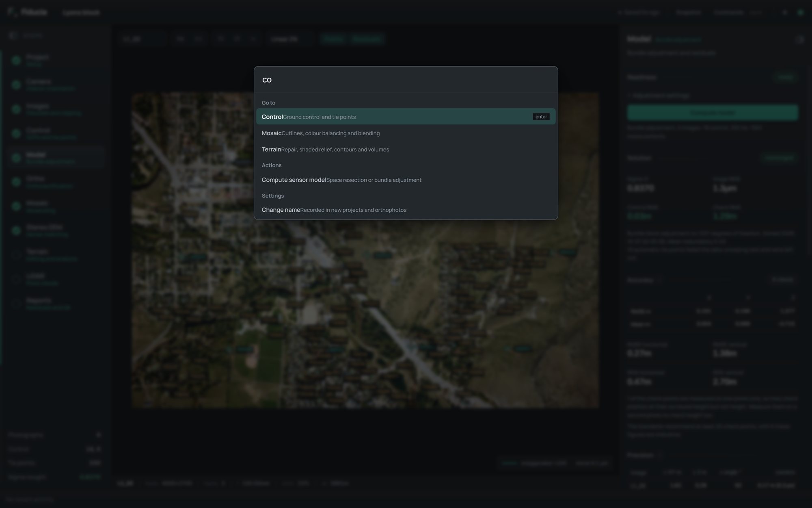Focus the command palette search field
This screenshot has width=812, height=508.
pyautogui.click(x=406, y=80)
